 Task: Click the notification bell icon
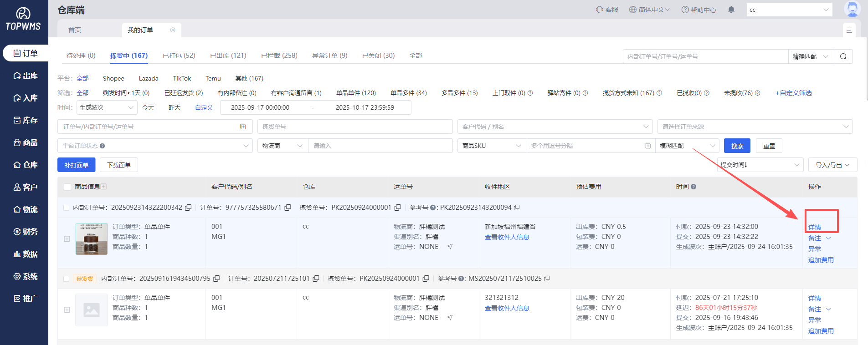click(731, 10)
